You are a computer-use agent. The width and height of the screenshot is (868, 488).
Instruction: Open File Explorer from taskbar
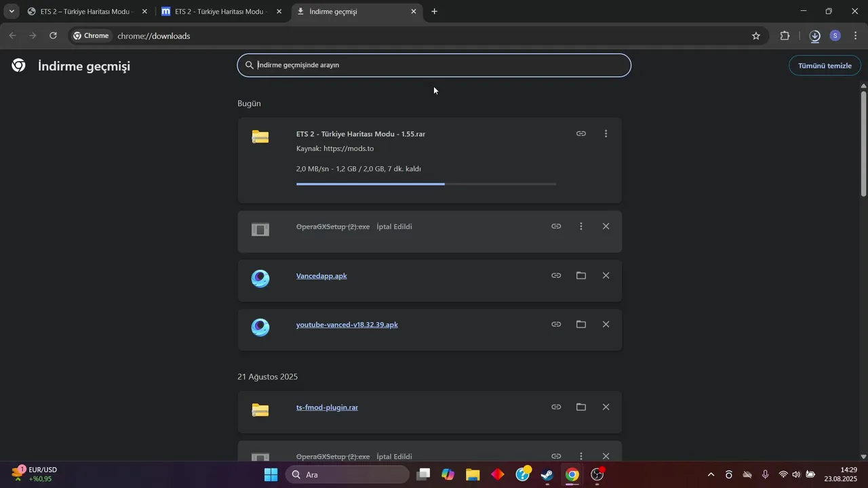pos(473,474)
